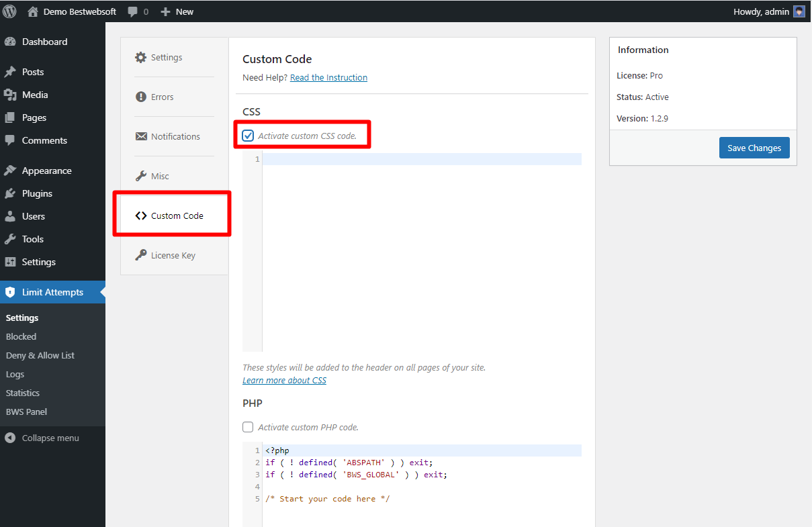The height and width of the screenshot is (527, 812).
Task: Click the plus icon next to New
Action: [x=165, y=11]
